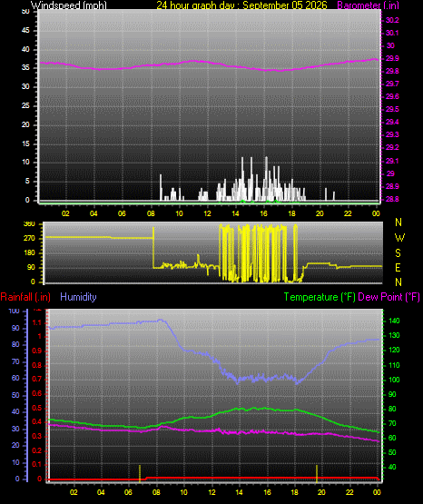Click the '5' windspeed axis value
This screenshot has width=423, height=504.
[27, 182]
